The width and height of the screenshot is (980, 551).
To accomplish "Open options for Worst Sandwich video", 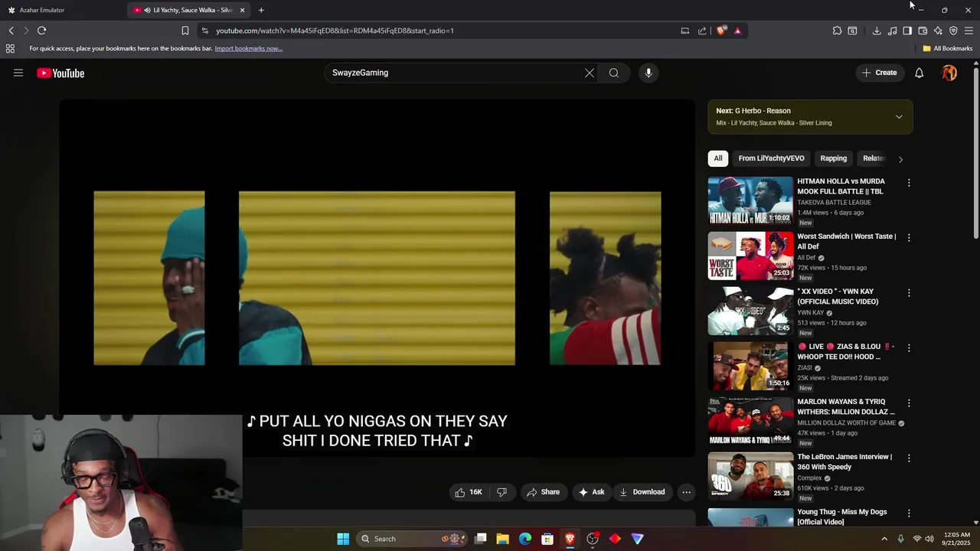I will point(909,238).
